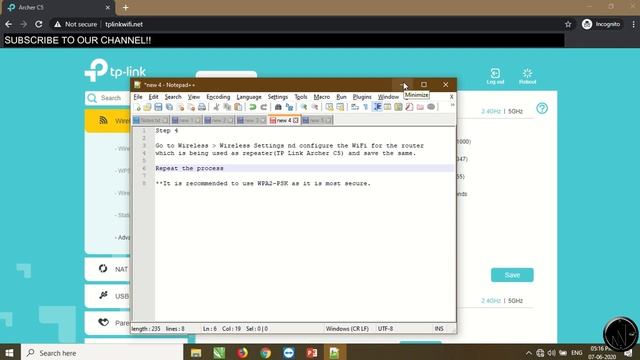This screenshot has height=360, width=640.
Task: Undo using the green arrow icon
Action: pos(253,107)
